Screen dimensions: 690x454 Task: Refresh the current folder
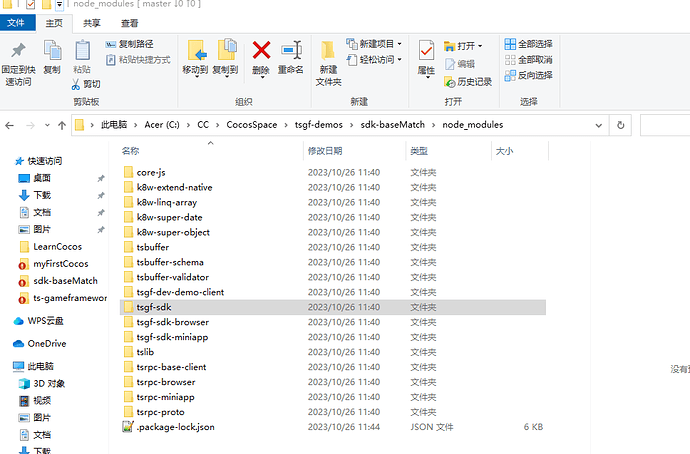620,125
